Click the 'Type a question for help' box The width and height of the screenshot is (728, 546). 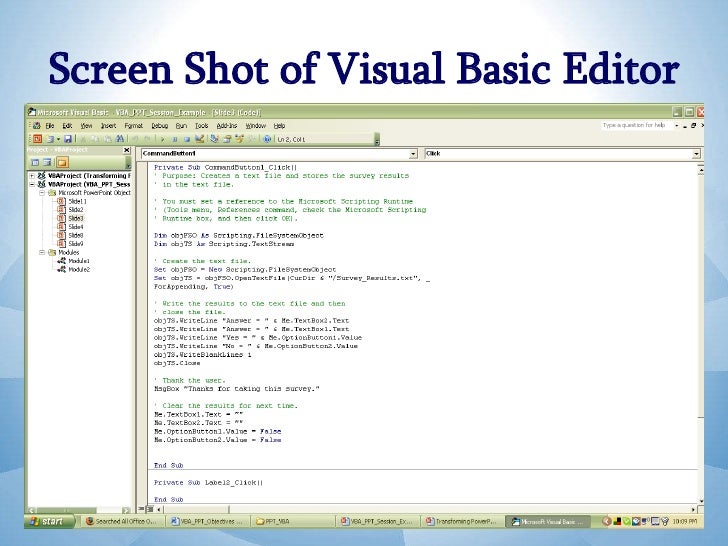(x=637, y=125)
